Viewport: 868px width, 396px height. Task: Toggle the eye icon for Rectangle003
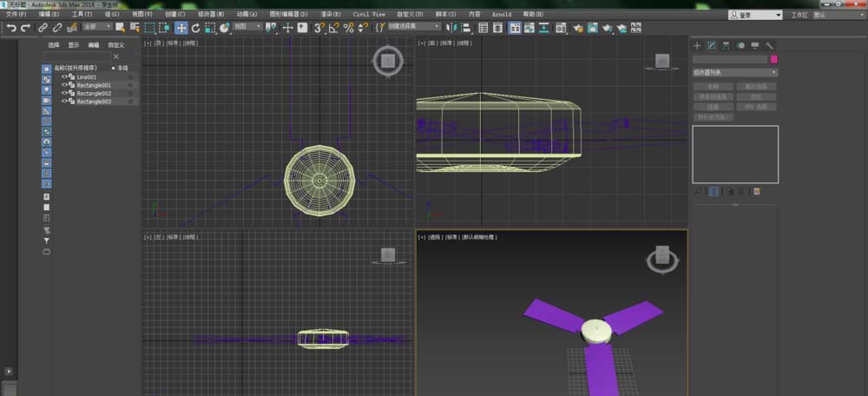[64, 102]
